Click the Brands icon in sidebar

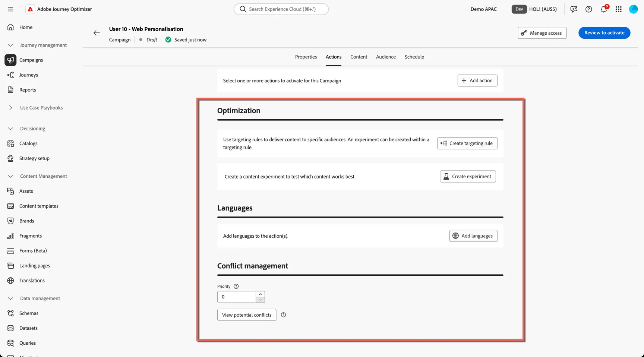pyautogui.click(x=10, y=221)
